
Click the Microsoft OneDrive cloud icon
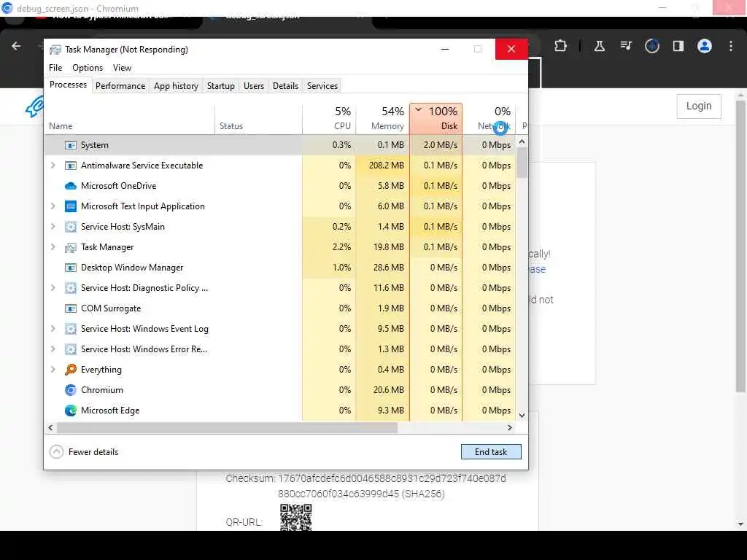pyautogui.click(x=71, y=186)
